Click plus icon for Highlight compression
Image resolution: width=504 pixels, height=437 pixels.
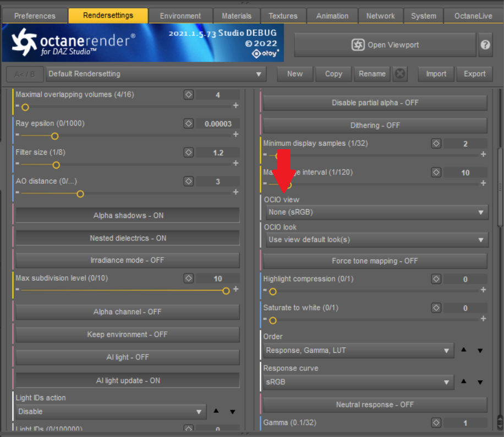click(483, 290)
